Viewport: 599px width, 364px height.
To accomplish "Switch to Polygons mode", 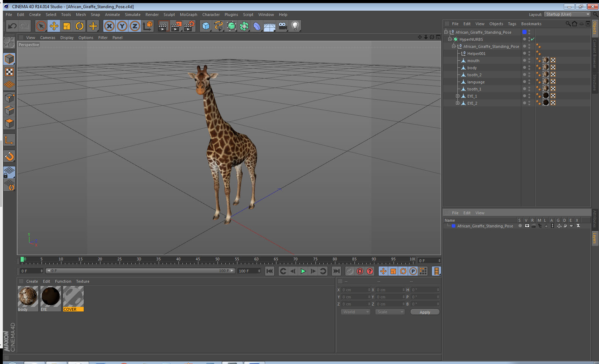I will tap(9, 123).
